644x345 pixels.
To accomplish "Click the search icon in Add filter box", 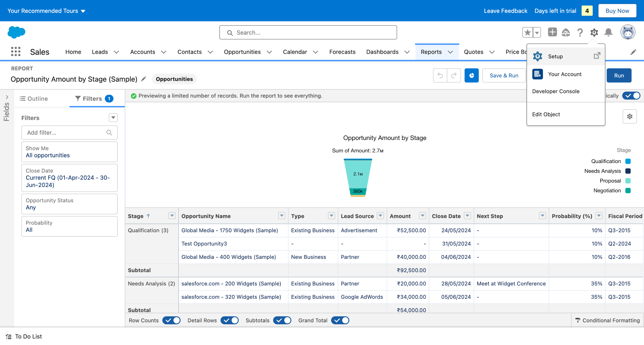I will click(x=109, y=132).
